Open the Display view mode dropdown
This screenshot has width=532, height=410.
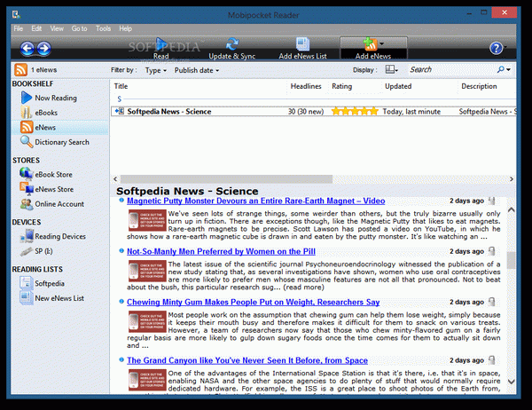(392, 69)
